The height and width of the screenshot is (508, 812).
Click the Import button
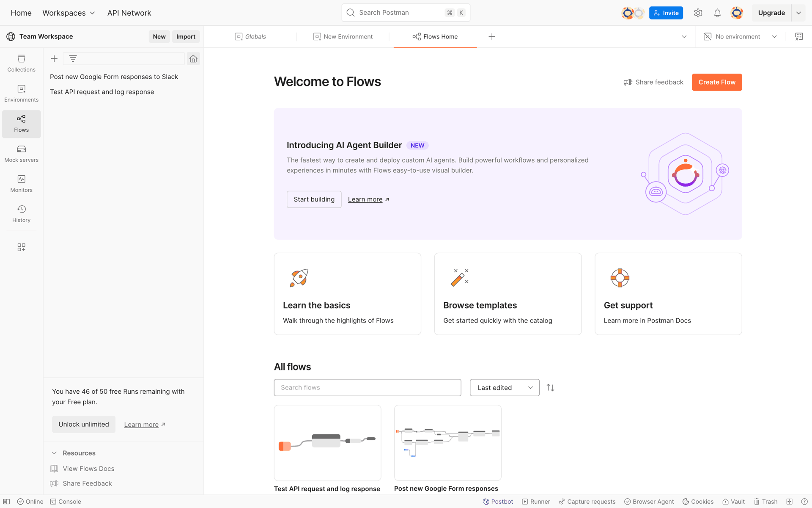click(x=186, y=36)
